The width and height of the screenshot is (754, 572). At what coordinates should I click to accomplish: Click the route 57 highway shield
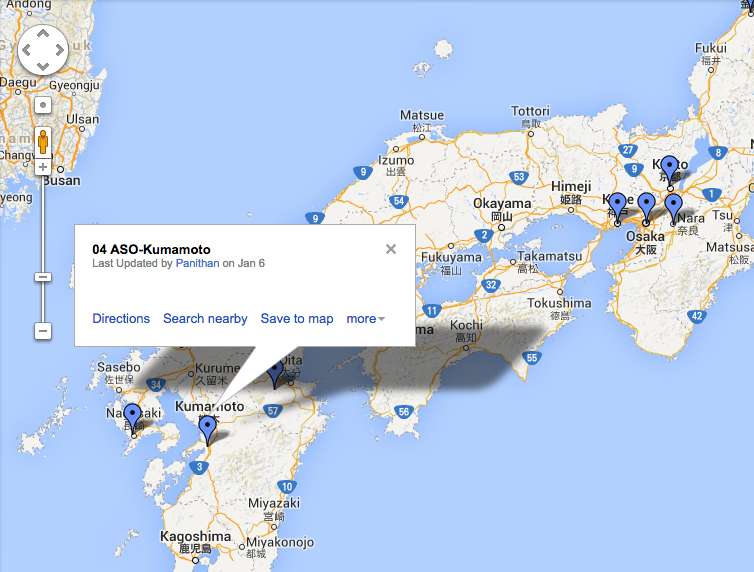(273, 411)
